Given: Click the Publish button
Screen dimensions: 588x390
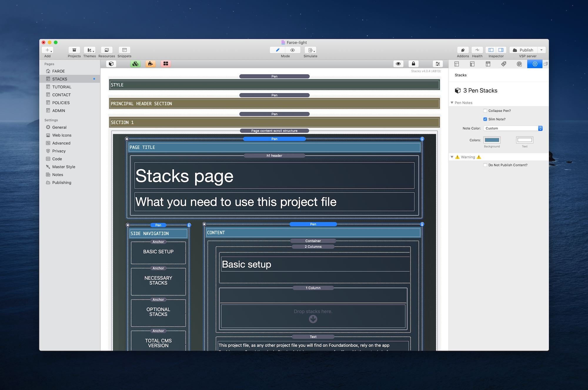Looking at the screenshot, I should (523, 50).
